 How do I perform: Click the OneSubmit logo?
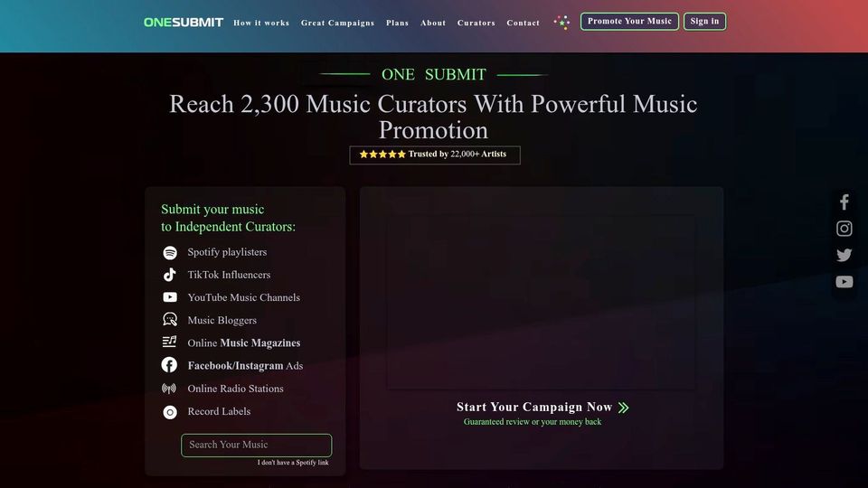click(x=184, y=22)
